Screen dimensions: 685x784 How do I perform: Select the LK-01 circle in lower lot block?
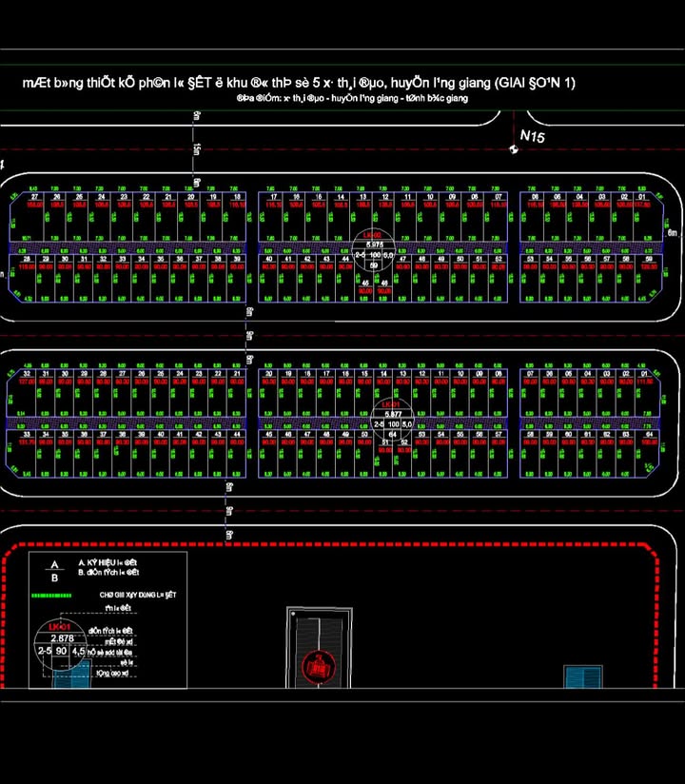[x=389, y=419]
